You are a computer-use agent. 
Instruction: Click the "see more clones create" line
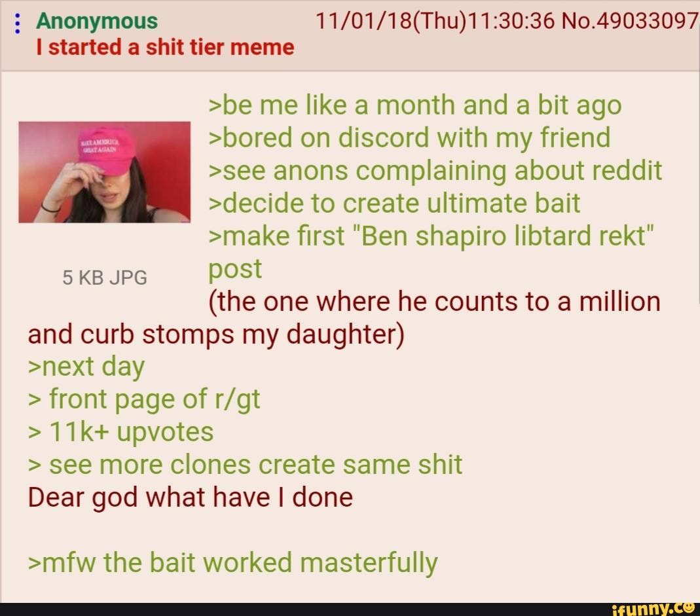[x=245, y=465]
